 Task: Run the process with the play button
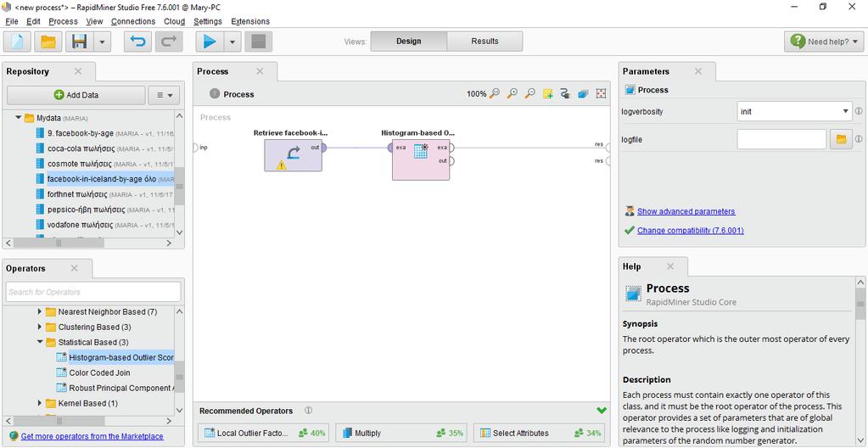[x=210, y=42]
